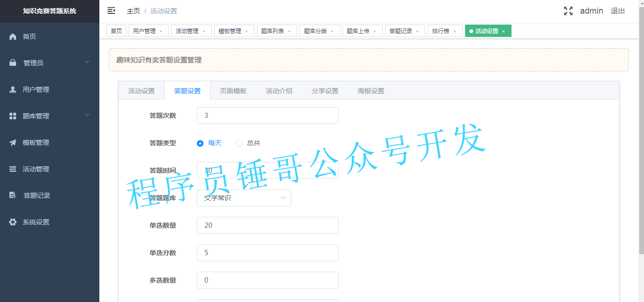
Task: Click the lock icon beside 管理员
Action: (13, 63)
